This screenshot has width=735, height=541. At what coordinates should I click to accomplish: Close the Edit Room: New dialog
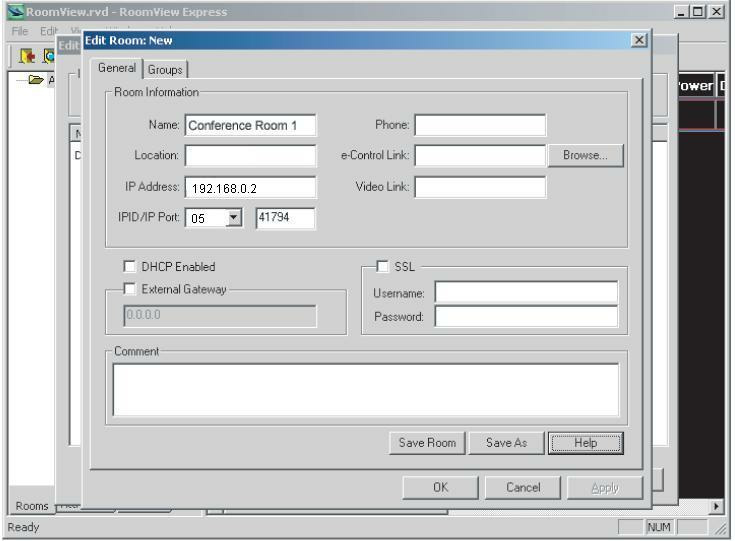pyautogui.click(x=639, y=40)
